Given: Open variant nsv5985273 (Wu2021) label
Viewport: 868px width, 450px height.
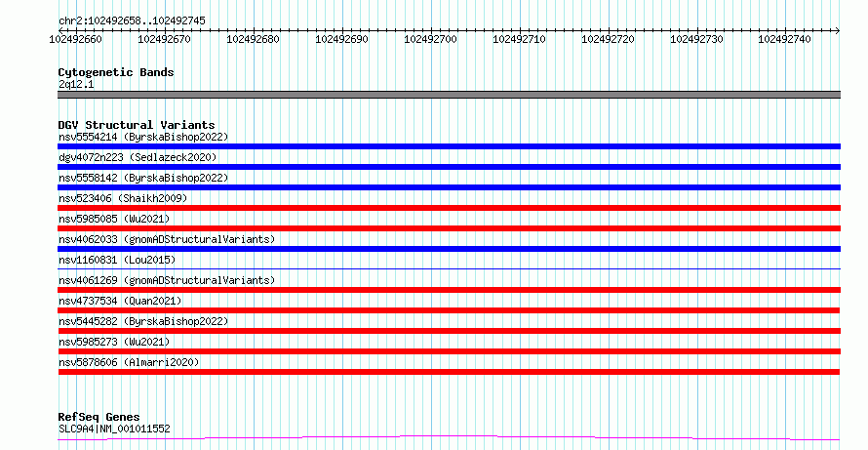Looking at the screenshot, I should 114,342.
